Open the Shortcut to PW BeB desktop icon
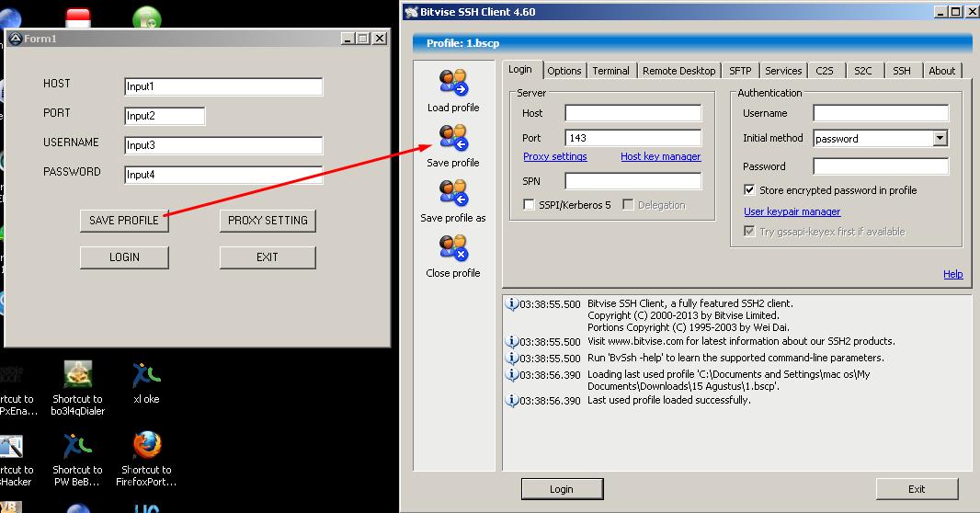Viewport: 980px width, 513px height. pos(77,446)
